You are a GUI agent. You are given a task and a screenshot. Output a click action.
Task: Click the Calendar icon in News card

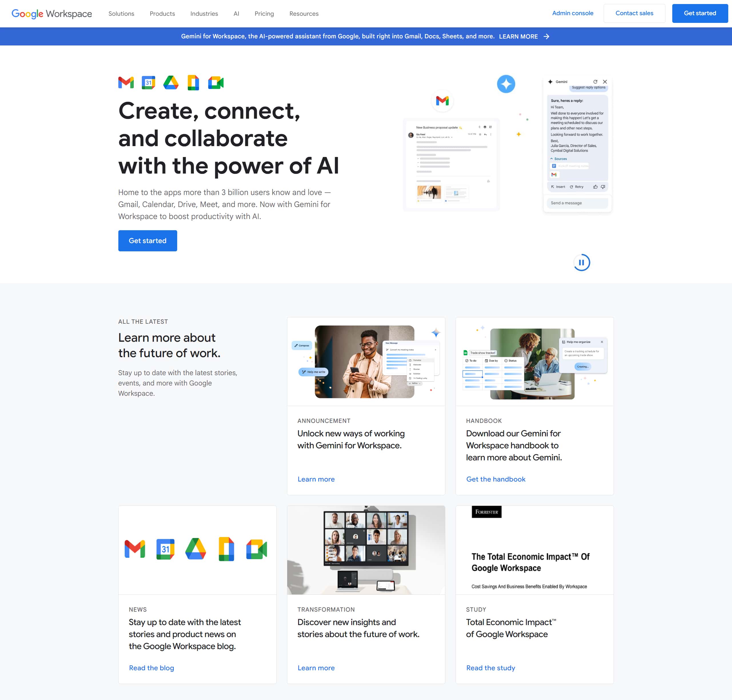[165, 549]
